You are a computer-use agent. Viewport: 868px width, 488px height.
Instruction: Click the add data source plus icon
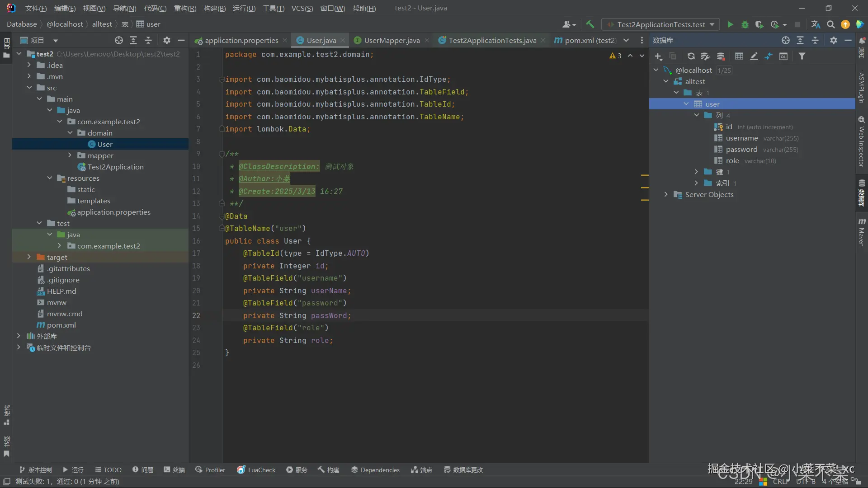pos(658,56)
